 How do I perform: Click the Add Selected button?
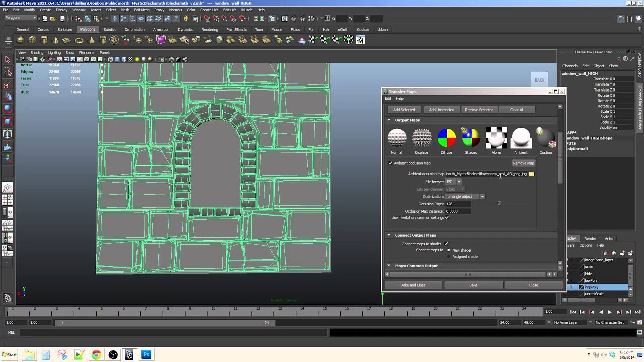(404, 110)
